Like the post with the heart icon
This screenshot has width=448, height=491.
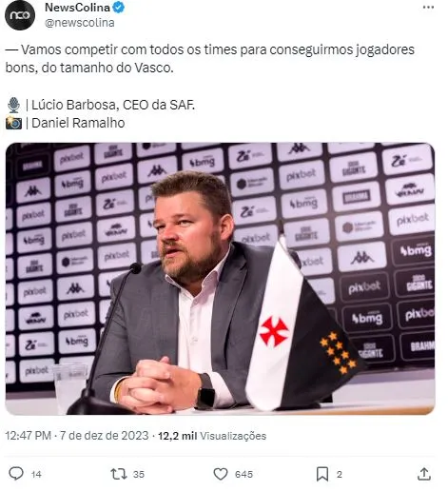[x=221, y=474]
